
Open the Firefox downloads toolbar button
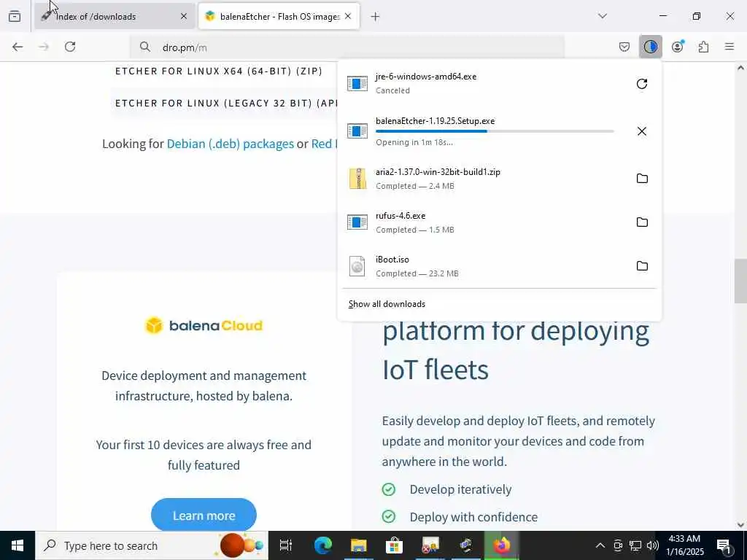click(650, 47)
